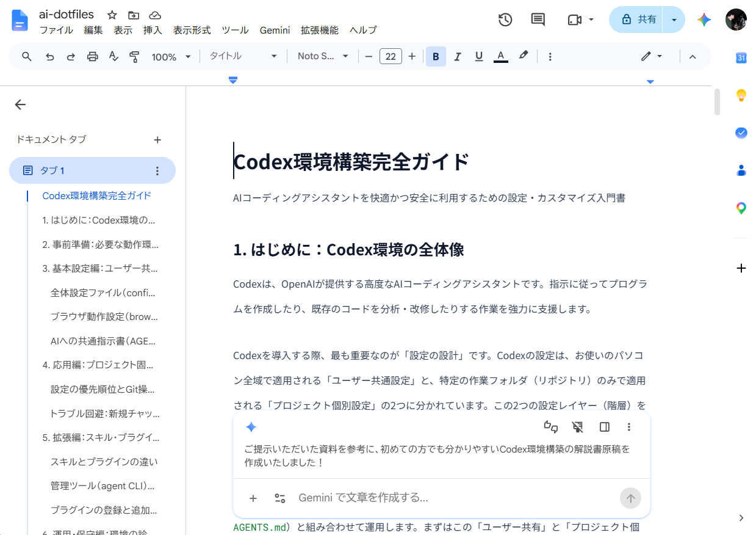This screenshot has width=756, height=535.
Task: Toggle italic formatting
Action: 458,56
